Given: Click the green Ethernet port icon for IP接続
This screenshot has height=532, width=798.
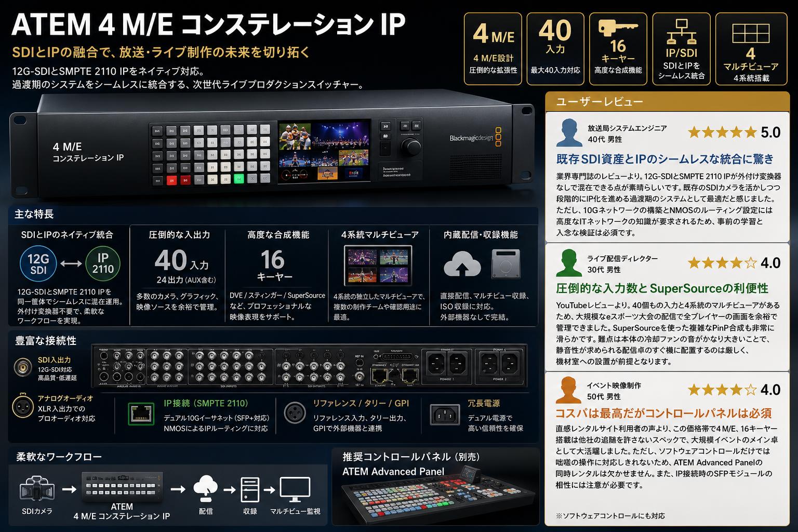Looking at the screenshot, I should point(141,414).
